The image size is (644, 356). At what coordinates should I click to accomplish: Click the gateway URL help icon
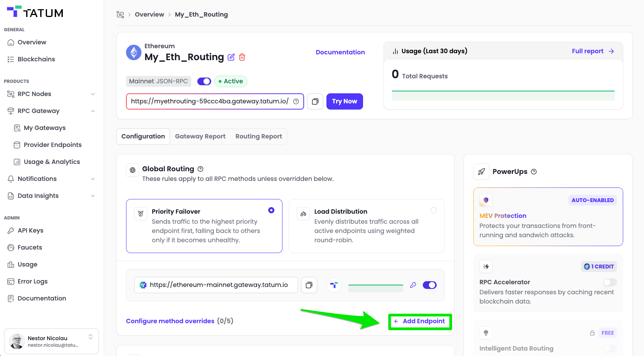(x=296, y=101)
